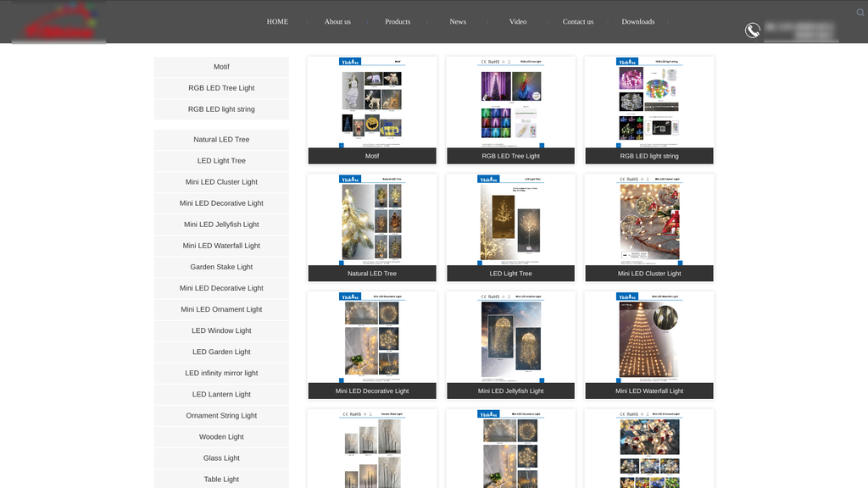
Task: Select Table Light in sidebar
Action: (x=221, y=480)
